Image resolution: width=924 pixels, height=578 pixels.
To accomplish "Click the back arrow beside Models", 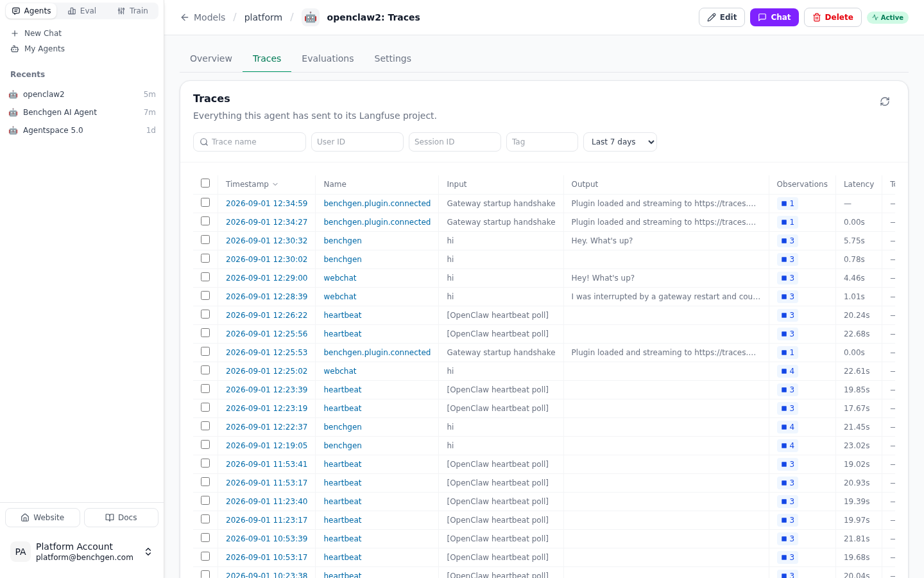I will coord(185,17).
